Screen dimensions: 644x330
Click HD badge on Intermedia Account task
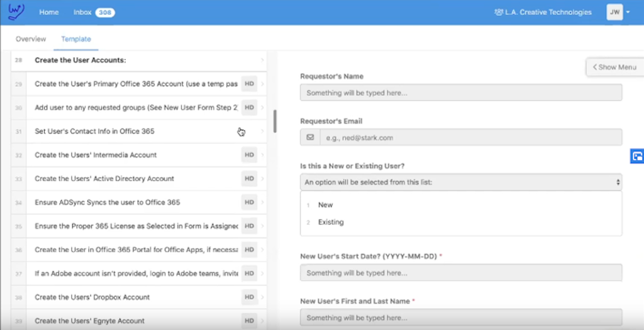point(249,155)
